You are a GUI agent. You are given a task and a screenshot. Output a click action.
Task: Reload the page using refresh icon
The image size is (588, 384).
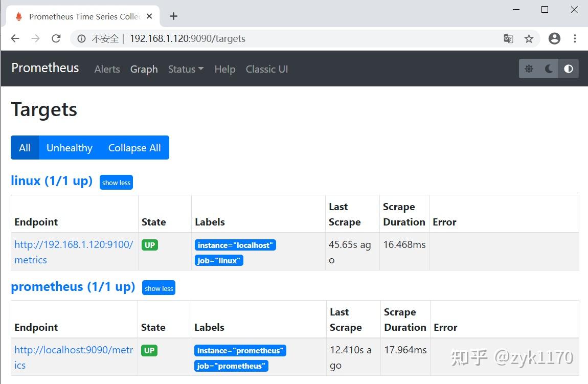tap(56, 38)
